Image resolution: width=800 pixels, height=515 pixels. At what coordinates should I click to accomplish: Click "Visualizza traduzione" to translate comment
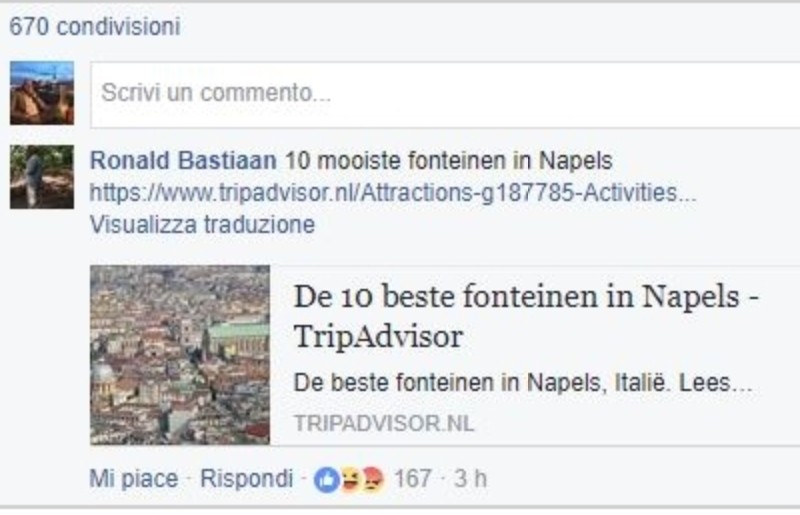(202, 224)
